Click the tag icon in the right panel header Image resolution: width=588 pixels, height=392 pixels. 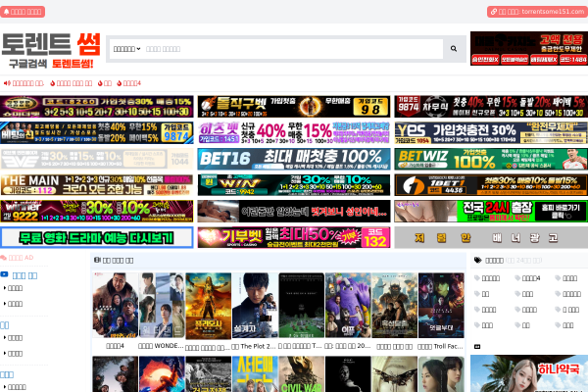tap(478, 260)
